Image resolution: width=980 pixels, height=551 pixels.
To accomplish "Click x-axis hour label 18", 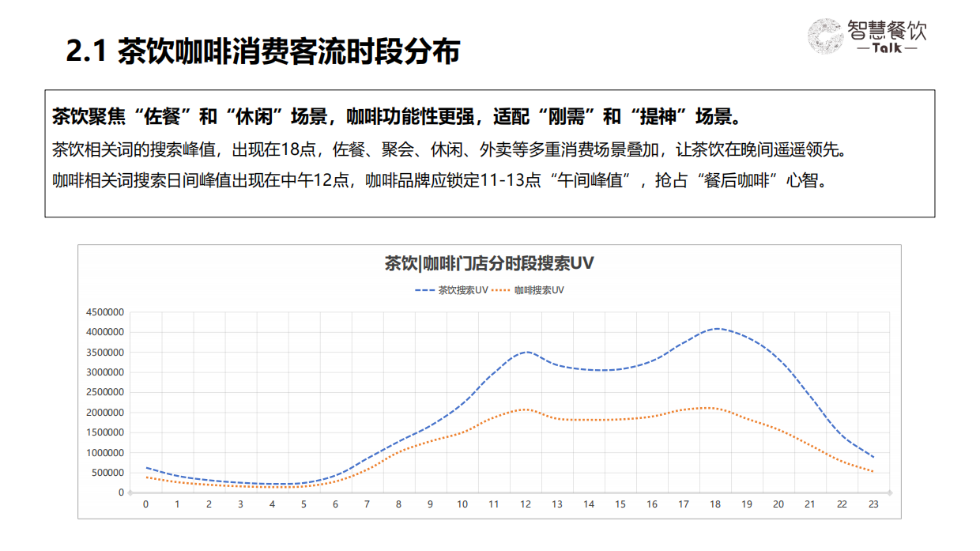I will 715,504.
